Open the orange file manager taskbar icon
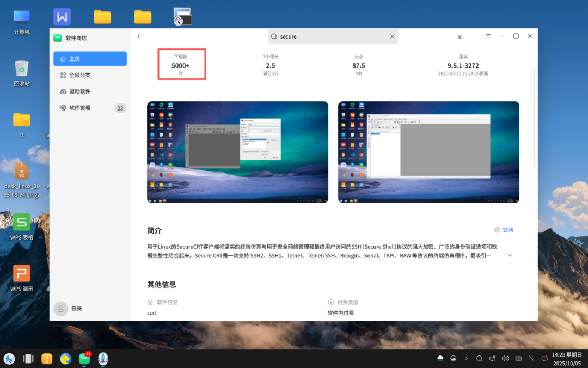 (x=47, y=359)
